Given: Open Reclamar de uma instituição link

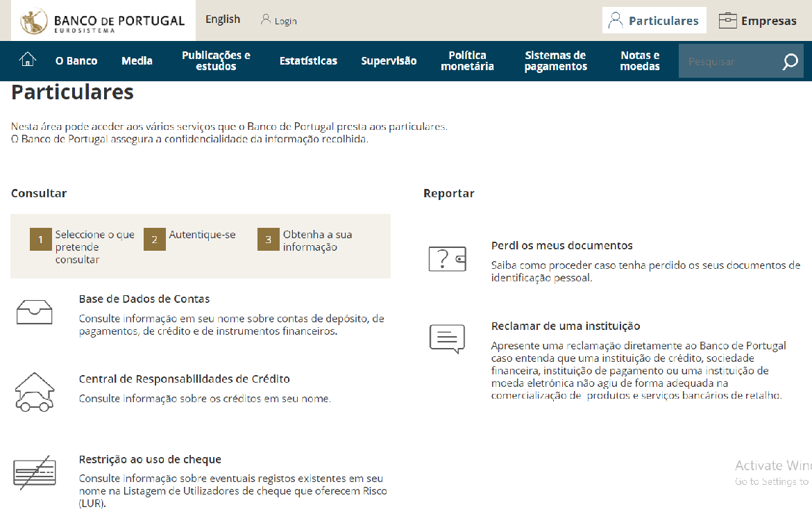Looking at the screenshot, I should 565,326.
